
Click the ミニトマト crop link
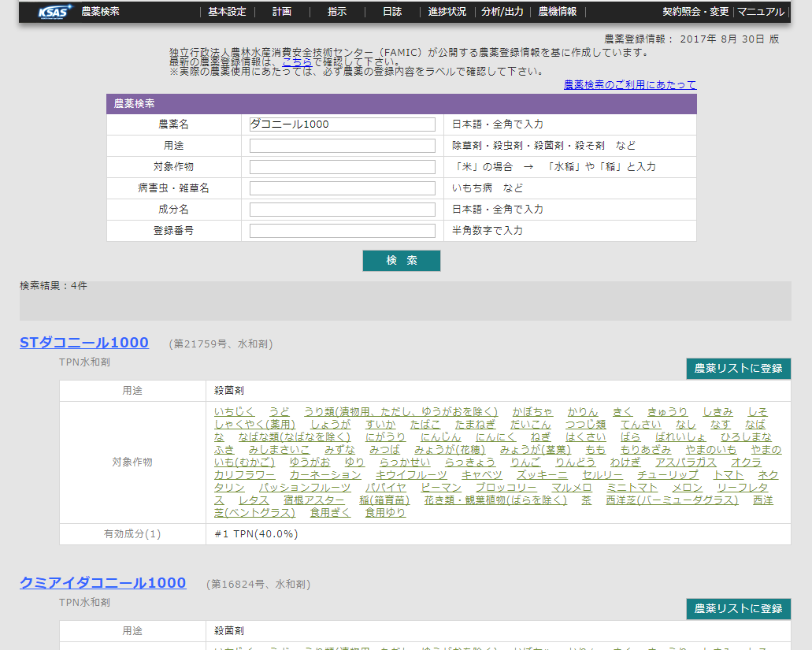632,488
